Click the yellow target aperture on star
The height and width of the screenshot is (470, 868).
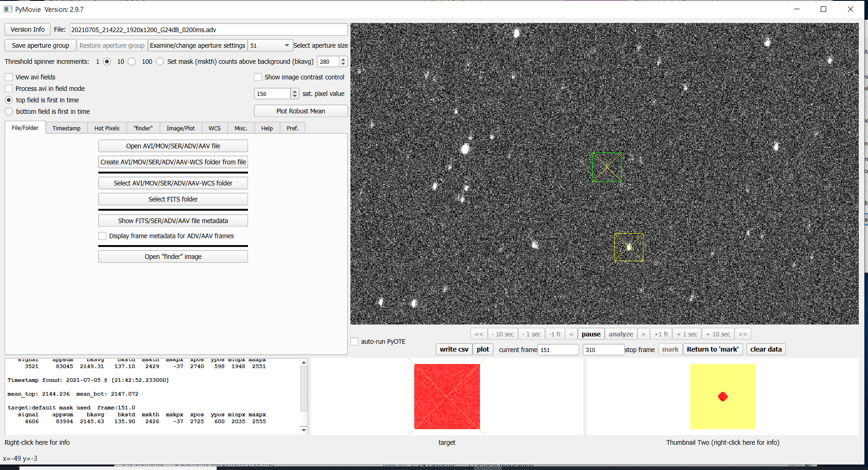pos(629,247)
